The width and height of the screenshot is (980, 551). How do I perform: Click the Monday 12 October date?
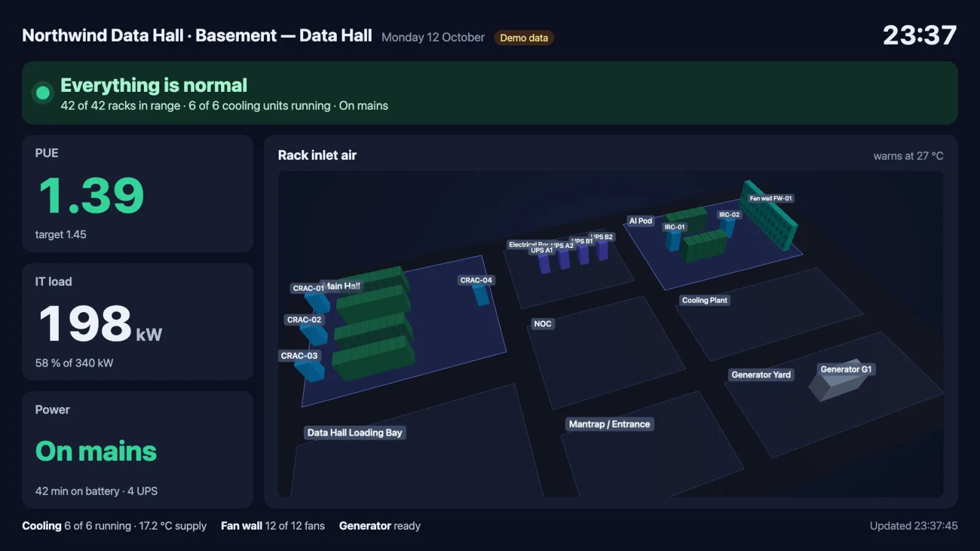point(433,37)
